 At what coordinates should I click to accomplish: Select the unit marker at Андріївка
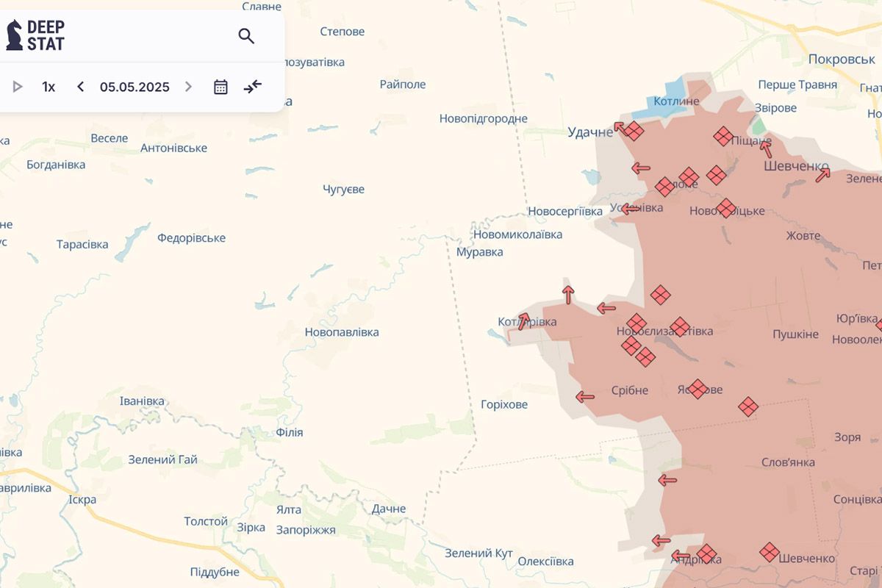coord(706,553)
